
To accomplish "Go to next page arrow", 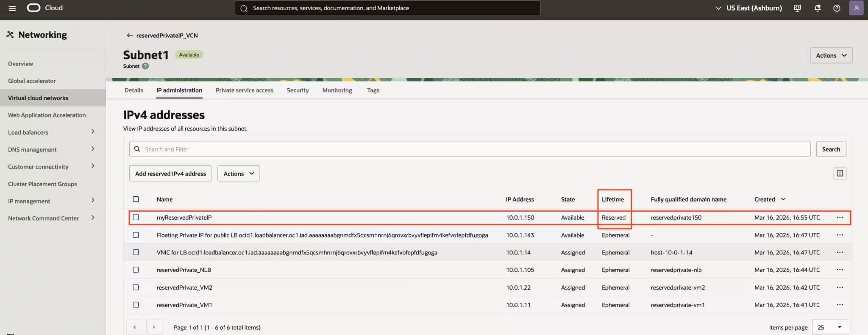I will point(154,327).
